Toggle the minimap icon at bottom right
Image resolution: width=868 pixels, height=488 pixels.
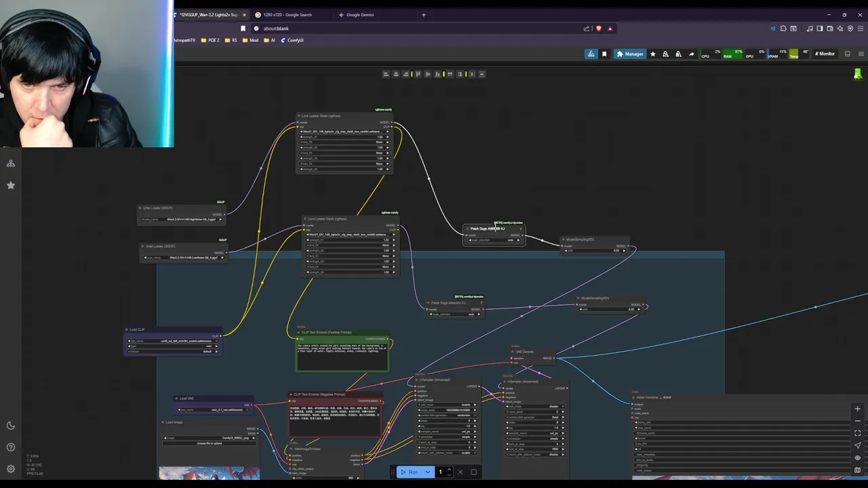coord(857,470)
